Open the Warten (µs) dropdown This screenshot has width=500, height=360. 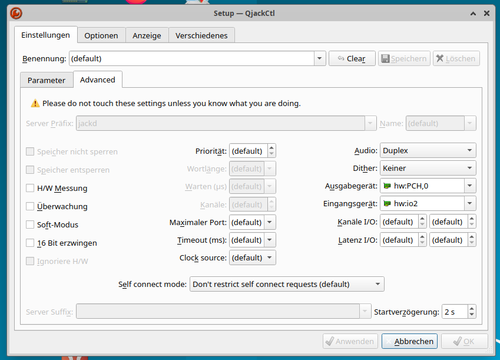coord(270,186)
